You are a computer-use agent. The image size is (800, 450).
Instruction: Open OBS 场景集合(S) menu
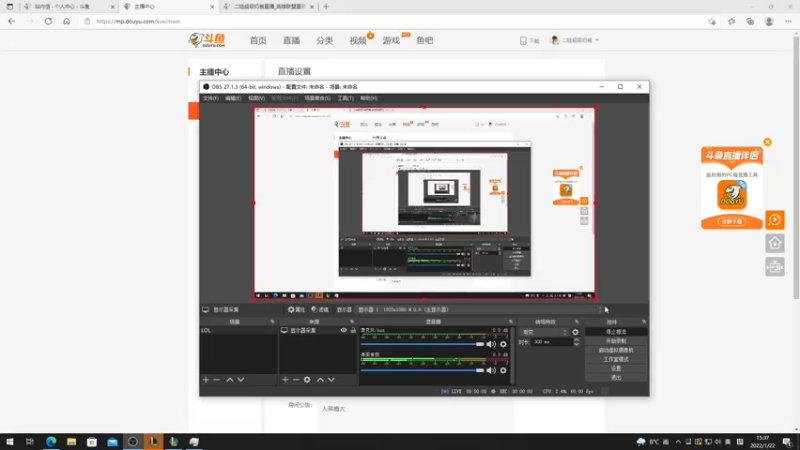pos(317,98)
